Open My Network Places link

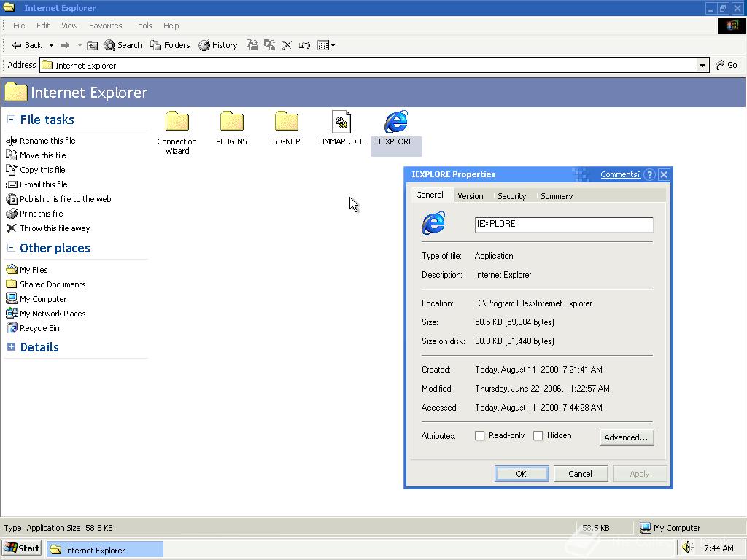pos(46,314)
